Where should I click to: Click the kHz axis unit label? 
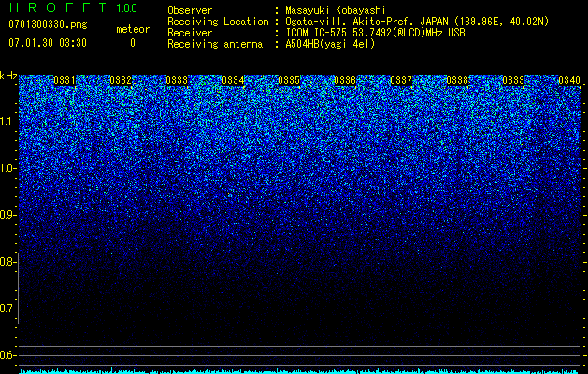click(8, 76)
